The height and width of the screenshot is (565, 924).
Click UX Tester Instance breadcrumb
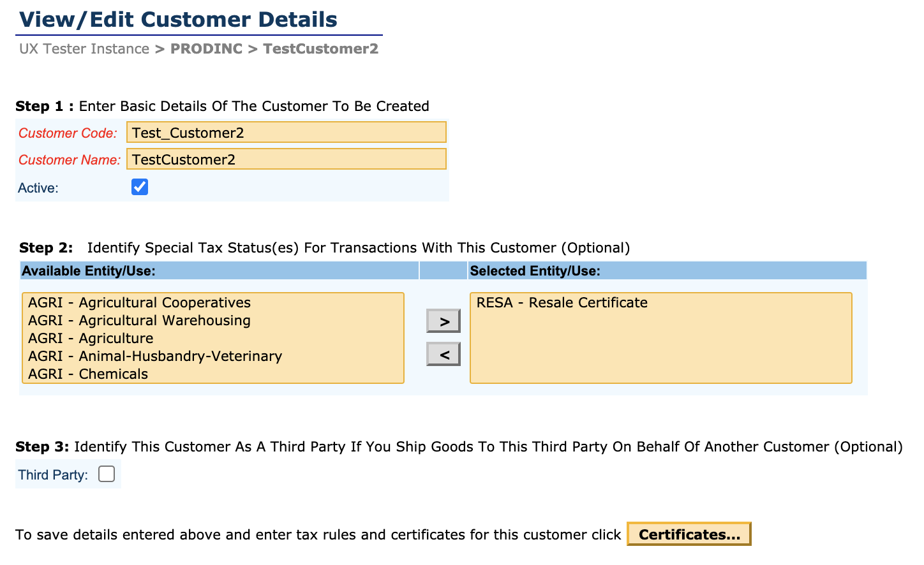84,49
